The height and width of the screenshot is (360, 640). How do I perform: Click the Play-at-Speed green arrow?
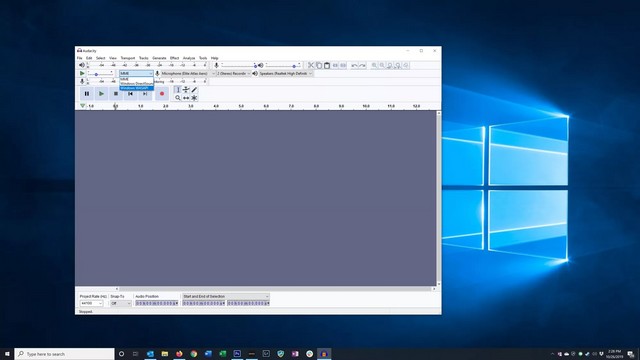pyautogui.click(x=82, y=73)
